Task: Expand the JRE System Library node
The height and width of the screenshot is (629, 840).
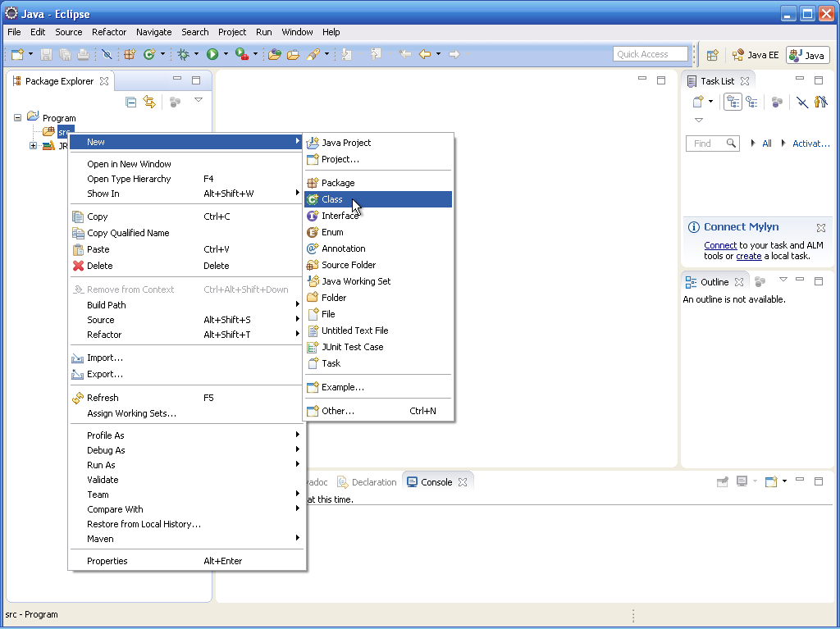Action: coord(33,146)
